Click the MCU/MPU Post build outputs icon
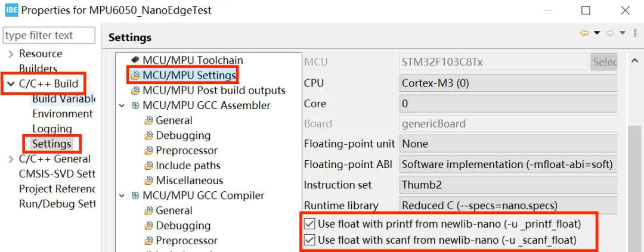644x252 pixels. [x=135, y=91]
